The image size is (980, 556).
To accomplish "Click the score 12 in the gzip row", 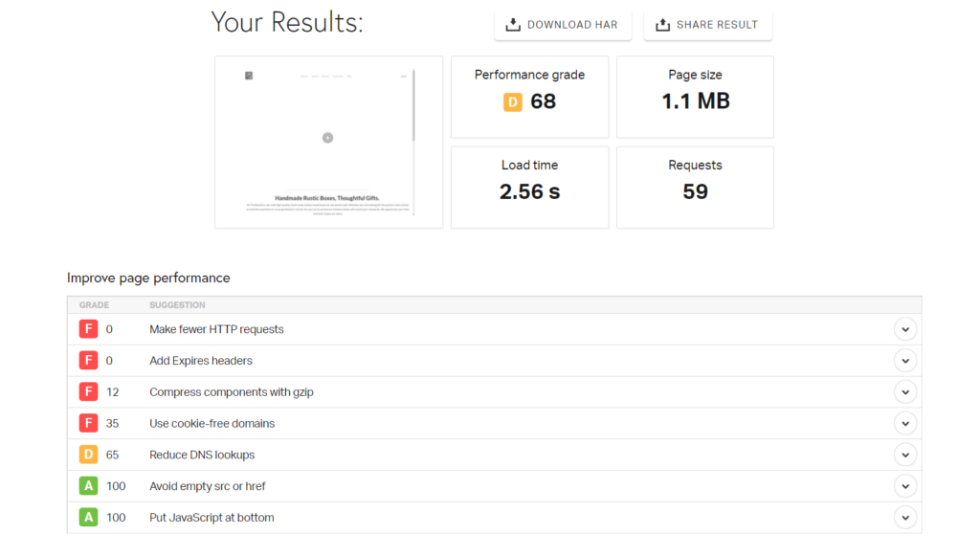I will [113, 392].
